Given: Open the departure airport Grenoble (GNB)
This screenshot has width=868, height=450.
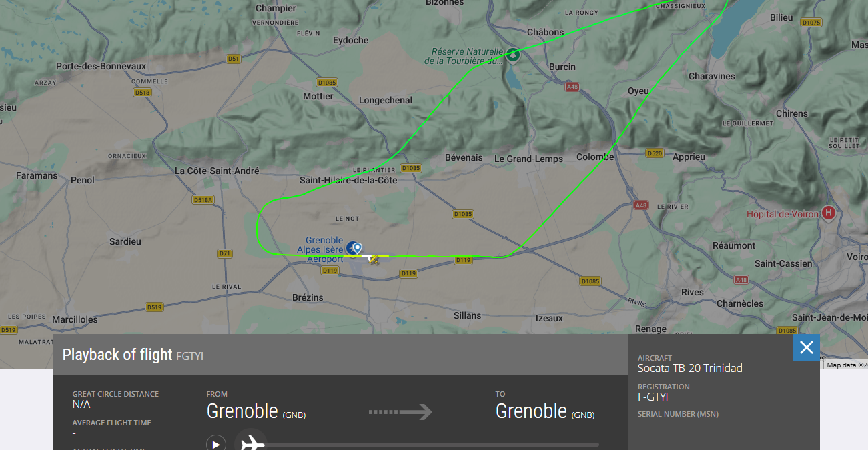Looking at the screenshot, I should point(256,411).
